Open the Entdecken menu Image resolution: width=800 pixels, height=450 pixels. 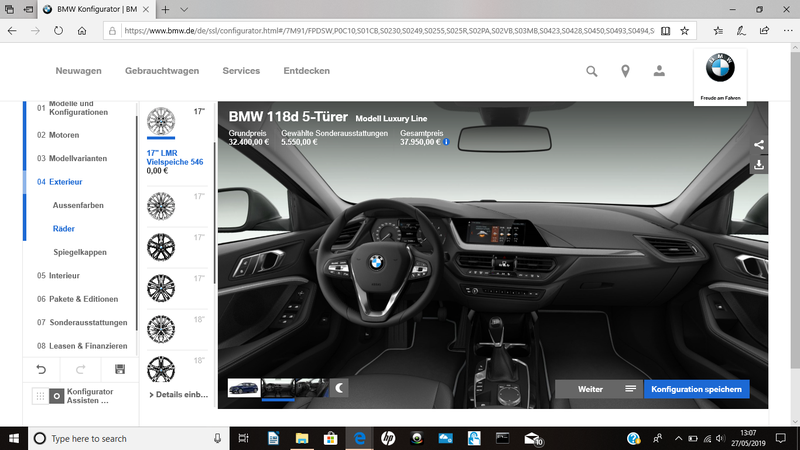[x=307, y=71]
